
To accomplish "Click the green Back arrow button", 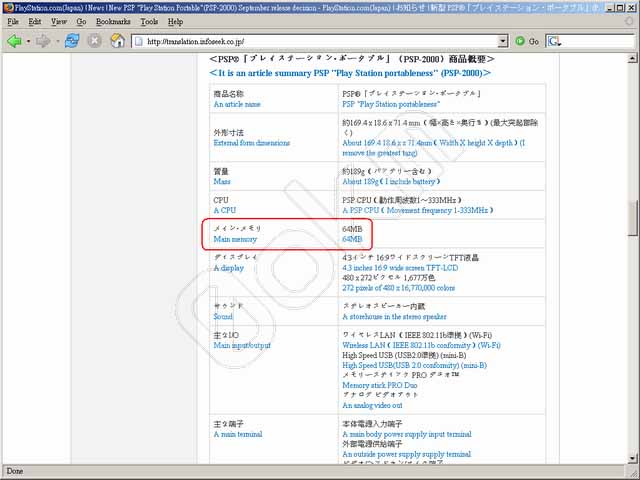I will point(15,41).
